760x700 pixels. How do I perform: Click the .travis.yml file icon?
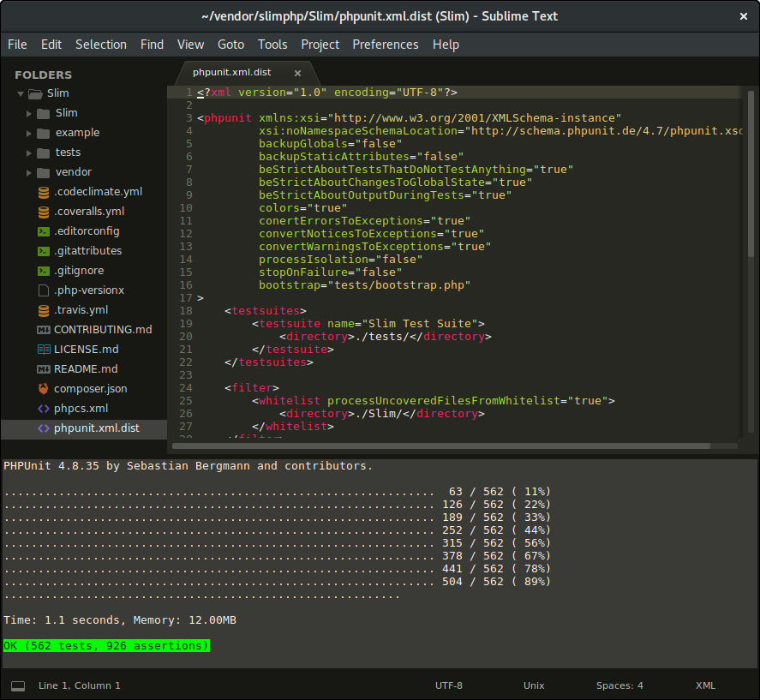click(x=44, y=310)
